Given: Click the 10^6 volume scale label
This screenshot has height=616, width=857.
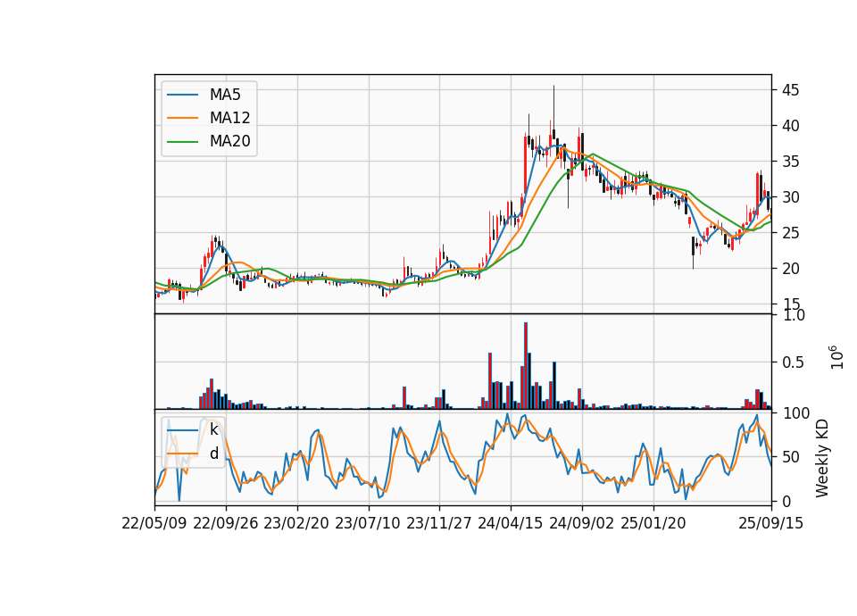Looking at the screenshot, I should tap(836, 357).
